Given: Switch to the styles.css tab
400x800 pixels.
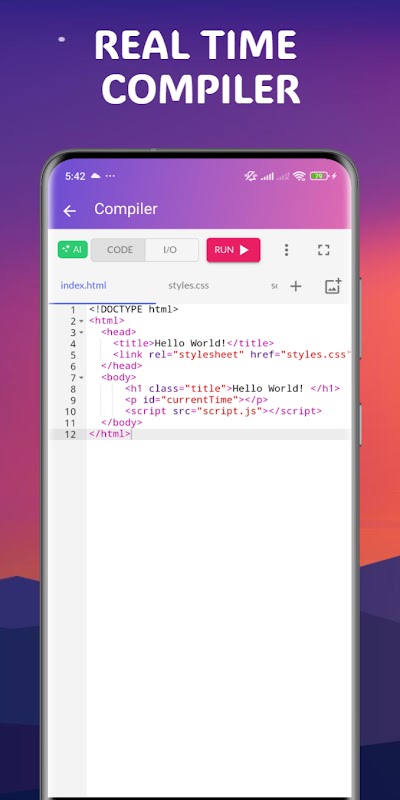Looking at the screenshot, I should 188,286.
